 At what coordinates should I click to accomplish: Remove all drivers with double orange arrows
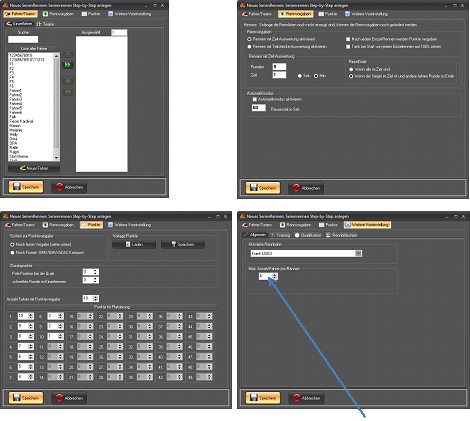68,92
